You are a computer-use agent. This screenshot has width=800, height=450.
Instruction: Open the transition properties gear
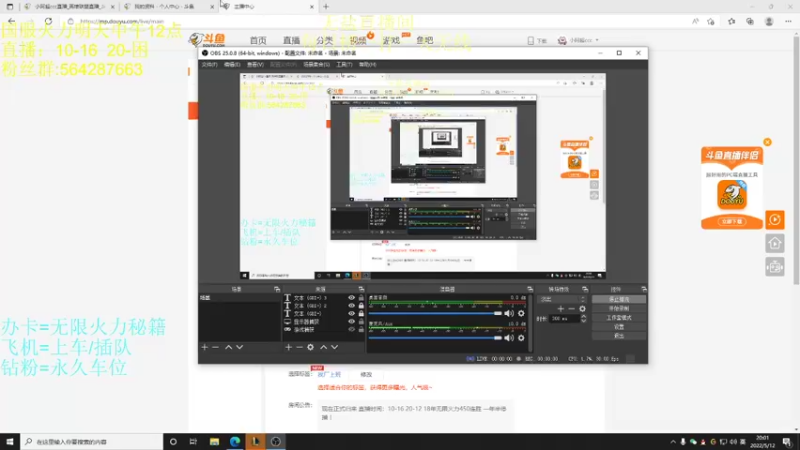click(582, 309)
